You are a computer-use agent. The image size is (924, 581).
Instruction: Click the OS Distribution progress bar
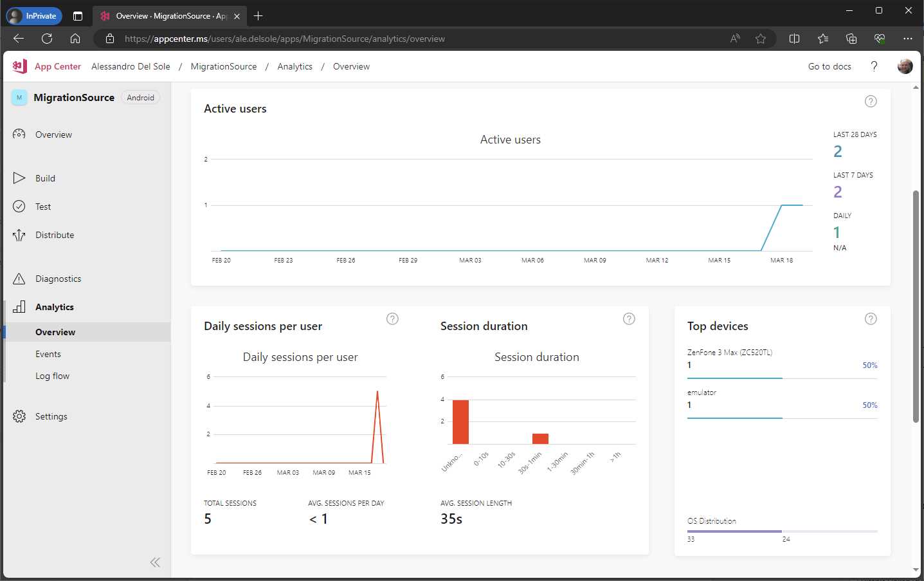pos(781,531)
